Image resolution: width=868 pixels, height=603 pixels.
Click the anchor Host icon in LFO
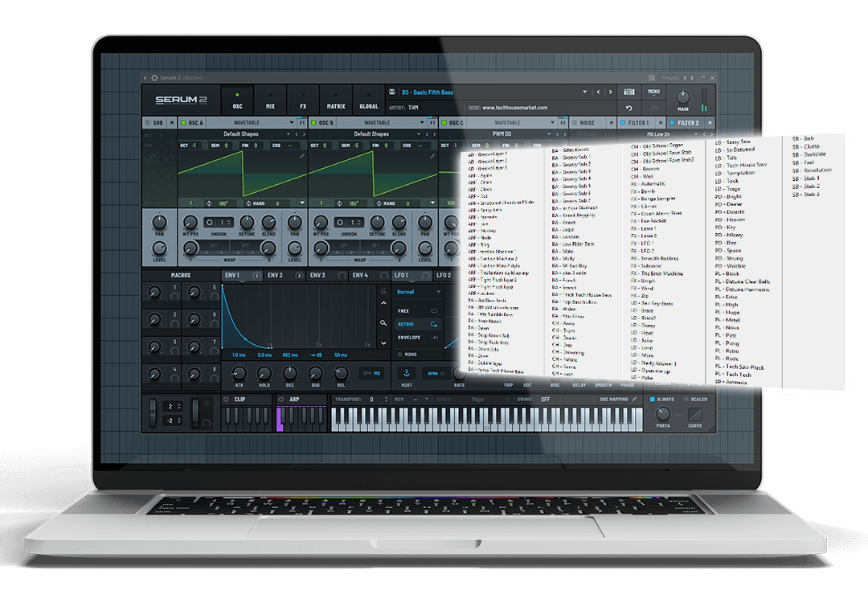pos(406,372)
